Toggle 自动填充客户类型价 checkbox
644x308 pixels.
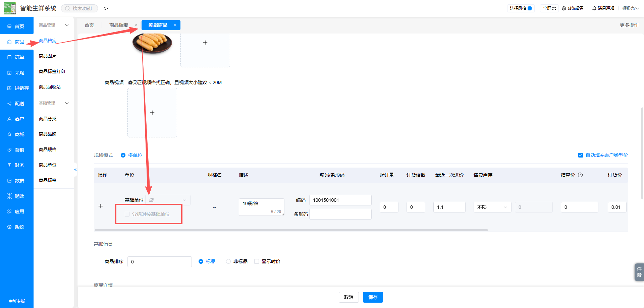point(581,155)
